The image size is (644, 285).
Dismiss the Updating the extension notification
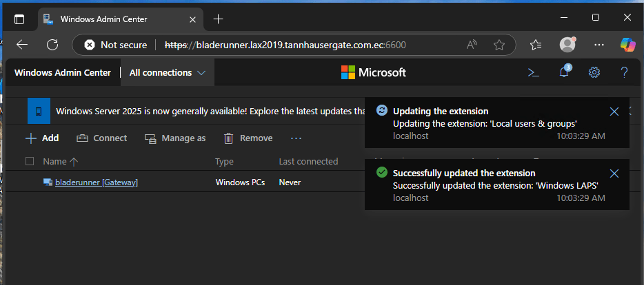pyautogui.click(x=614, y=112)
